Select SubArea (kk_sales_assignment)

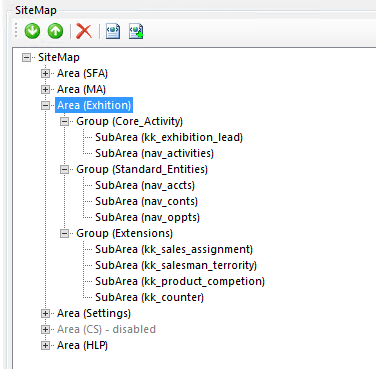tap(174, 249)
